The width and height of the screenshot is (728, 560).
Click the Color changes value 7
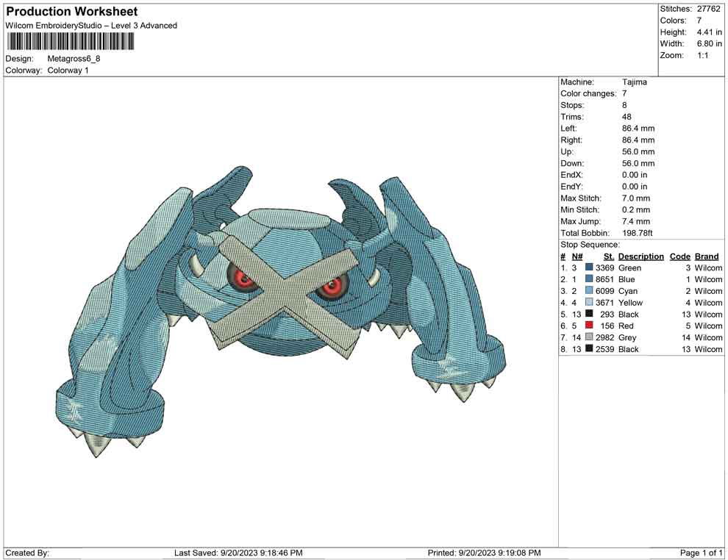624,93
